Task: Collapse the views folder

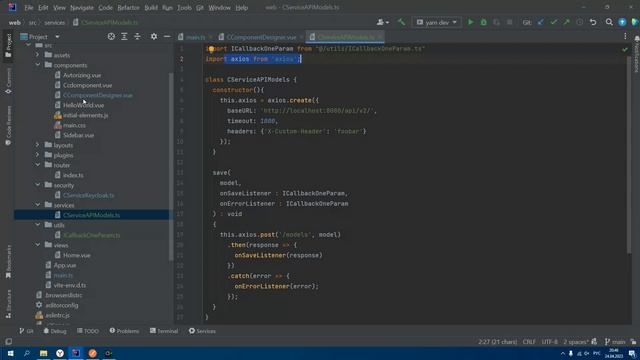Action: [x=38, y=245]
